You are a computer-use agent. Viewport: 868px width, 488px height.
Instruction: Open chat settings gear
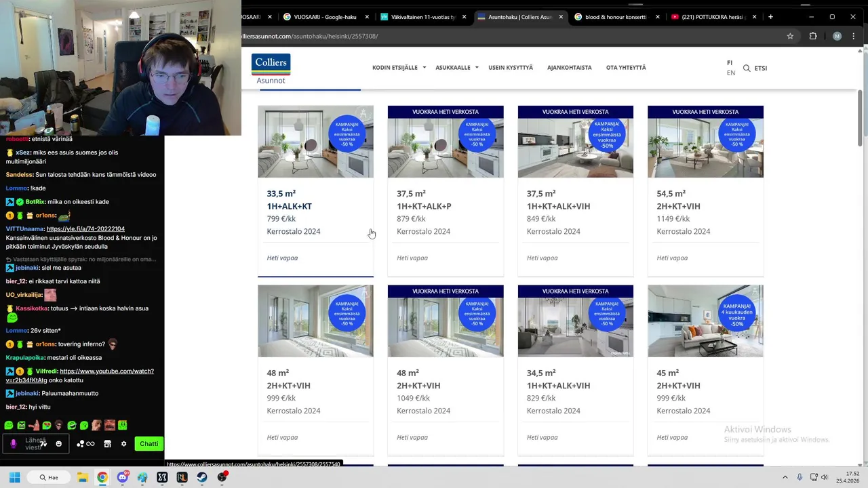(123, 444)
